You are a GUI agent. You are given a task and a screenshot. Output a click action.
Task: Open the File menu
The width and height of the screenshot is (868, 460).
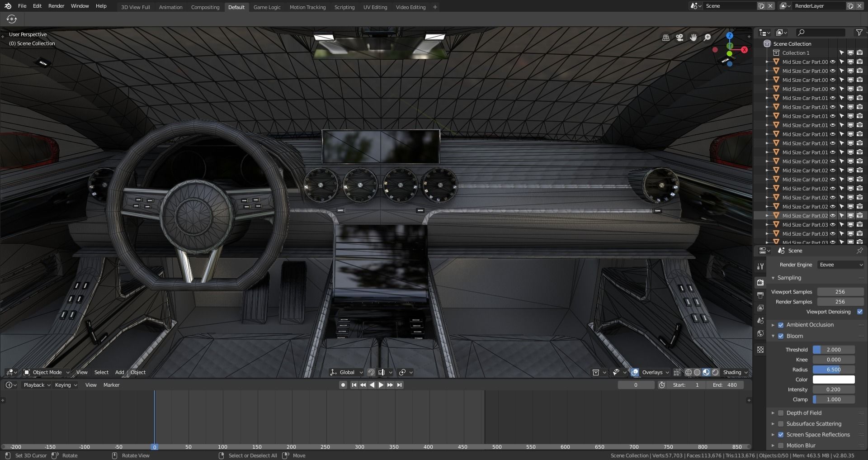pos(22,6)
